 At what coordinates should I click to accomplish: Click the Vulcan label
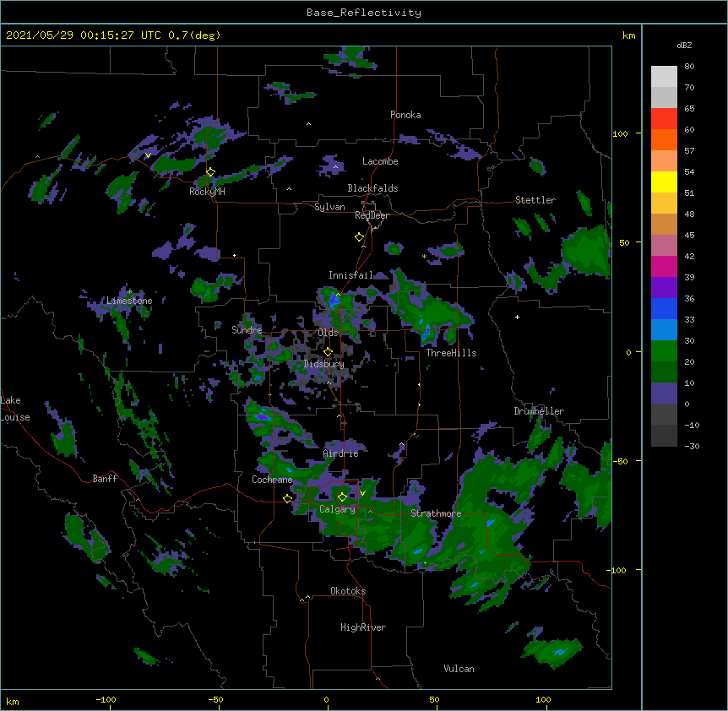point(459,669)
